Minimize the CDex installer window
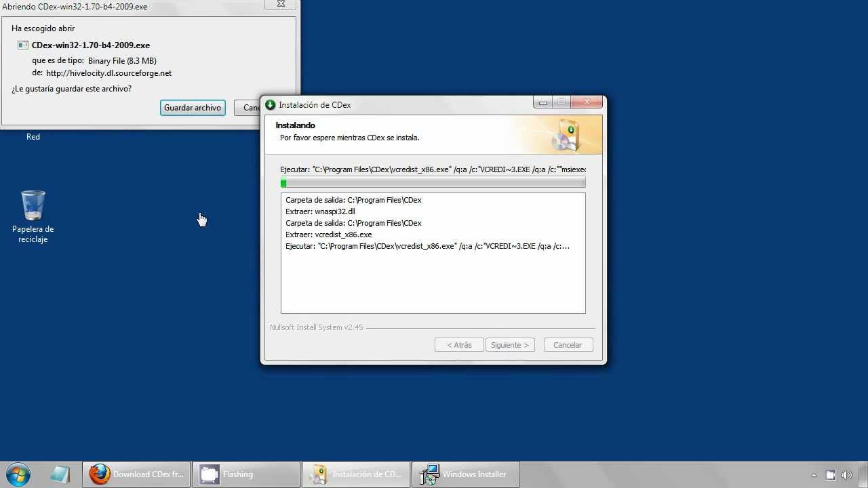868x488 pixels. click(x=542, y=102)
